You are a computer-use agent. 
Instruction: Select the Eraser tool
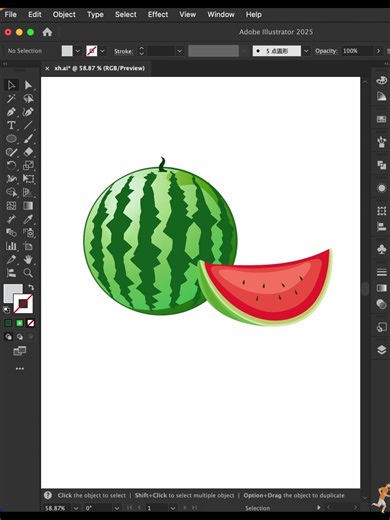click(28, 152)
